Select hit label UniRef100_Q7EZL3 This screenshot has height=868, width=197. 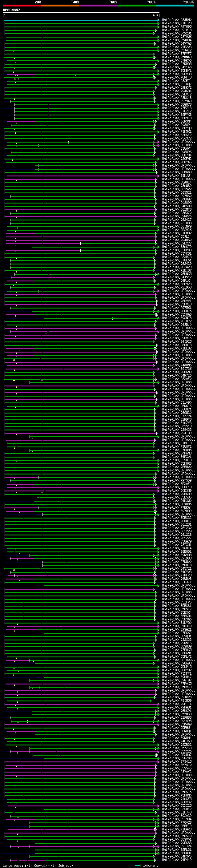177,108
